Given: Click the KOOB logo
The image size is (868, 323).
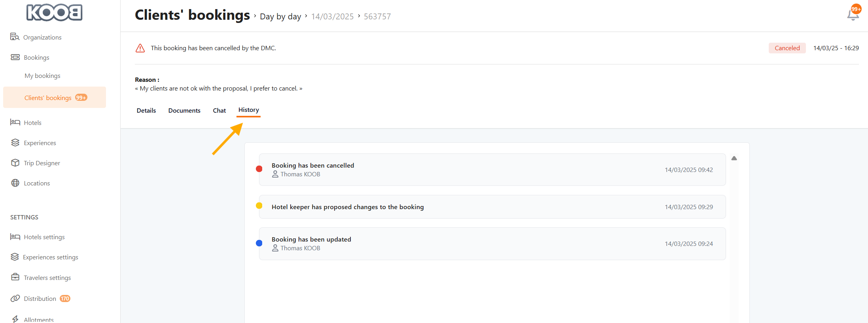Looking at the screenshot, I should coord(54,13).
